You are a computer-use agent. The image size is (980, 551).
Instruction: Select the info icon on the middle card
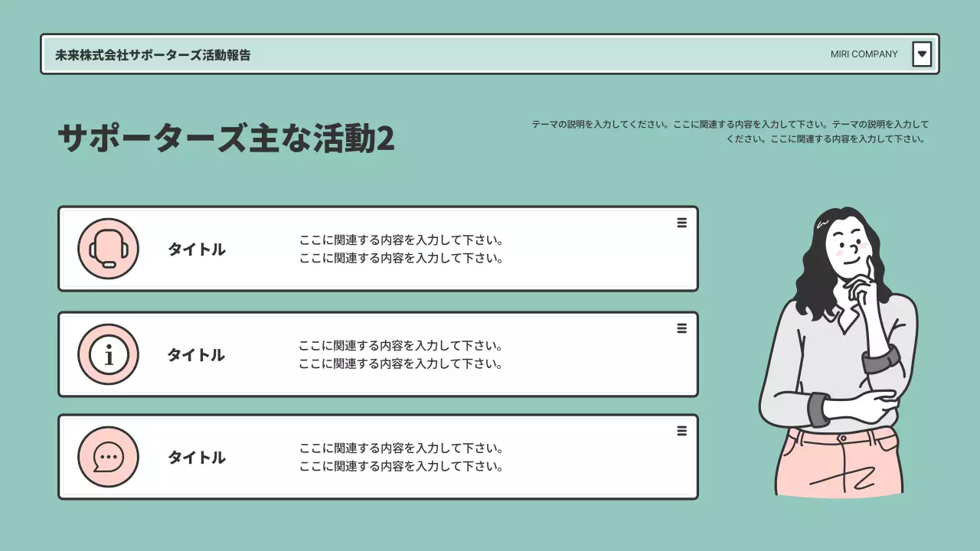(x=107, y=354)
